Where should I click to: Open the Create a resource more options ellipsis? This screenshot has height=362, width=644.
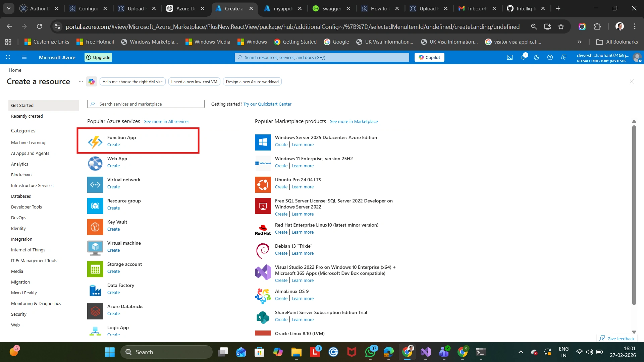pyautogui.click(x=81, y=81)
